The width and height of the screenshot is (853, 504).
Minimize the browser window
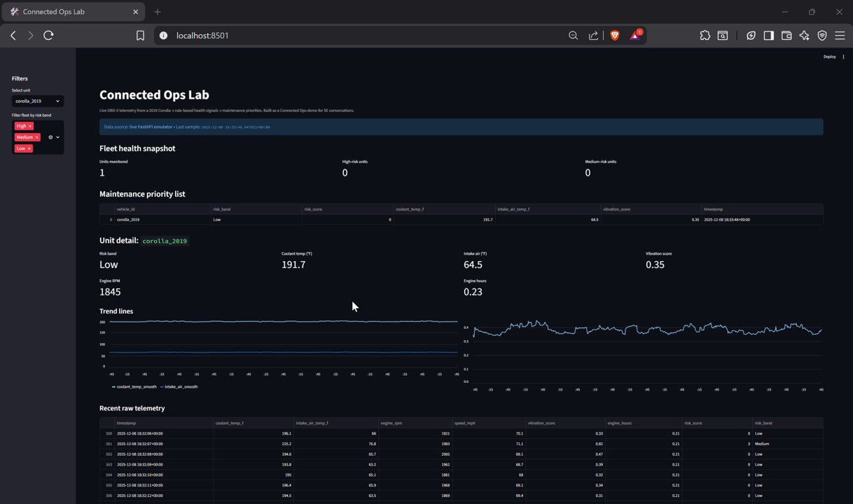785,12
